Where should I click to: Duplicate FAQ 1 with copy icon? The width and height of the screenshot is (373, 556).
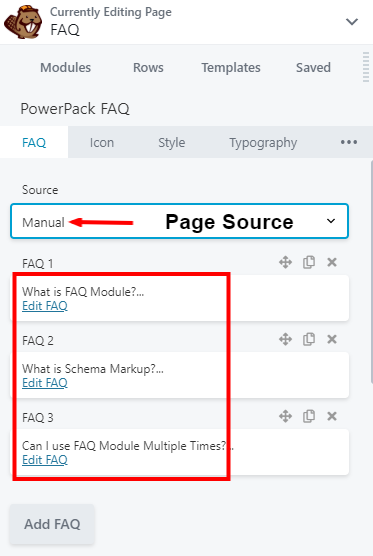(x=309, y=262)
